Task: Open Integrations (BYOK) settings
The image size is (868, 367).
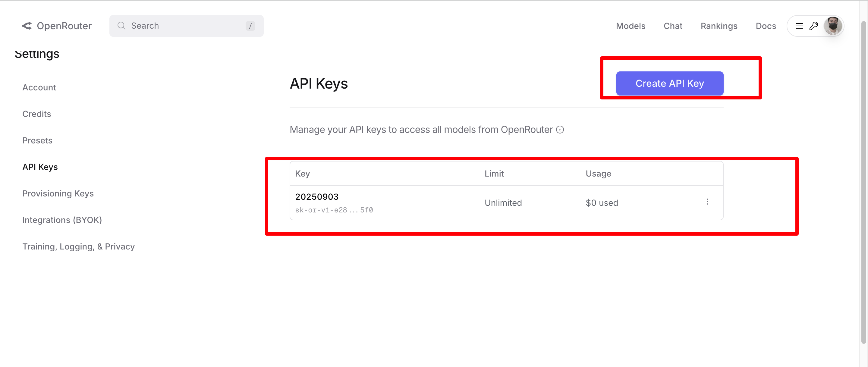Action: click(x=62, y=220)
